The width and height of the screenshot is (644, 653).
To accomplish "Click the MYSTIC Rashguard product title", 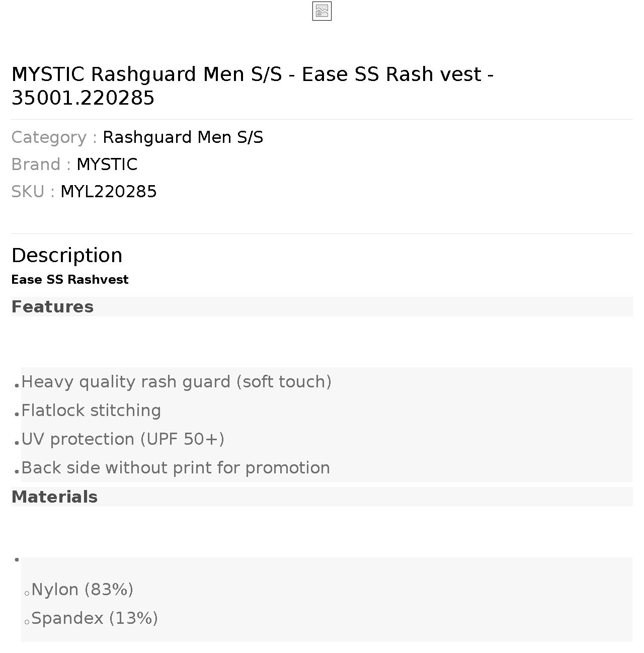I will click(x=253, y=86).
